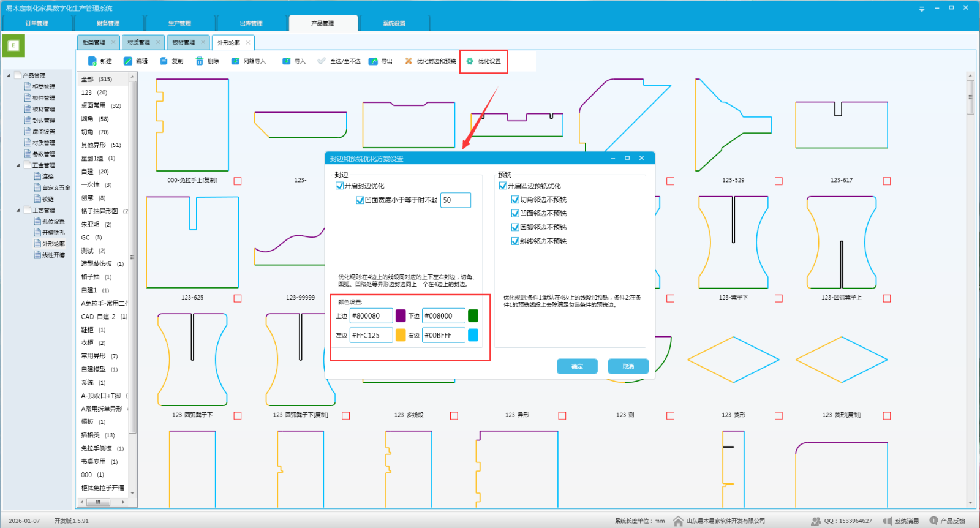Click the 复制 (copy) toolbar icon

click(x=164, y=61)
